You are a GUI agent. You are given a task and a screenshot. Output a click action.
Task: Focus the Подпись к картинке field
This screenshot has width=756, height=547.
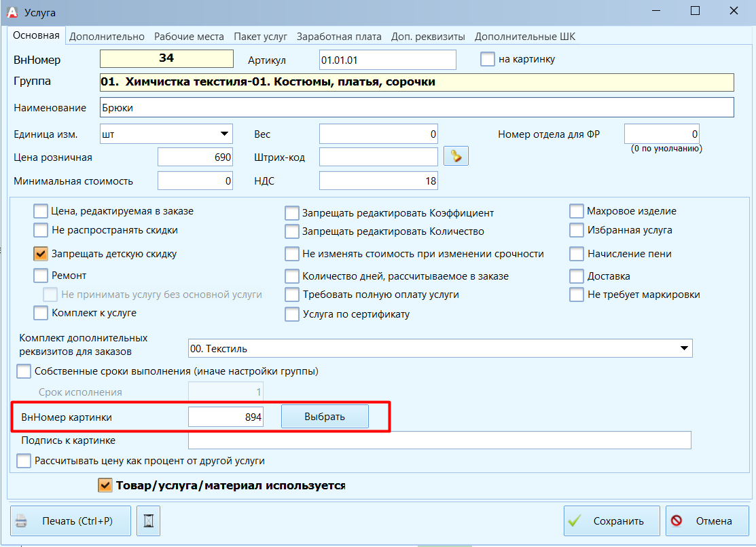pyautogui.click(x=439, y=440)
